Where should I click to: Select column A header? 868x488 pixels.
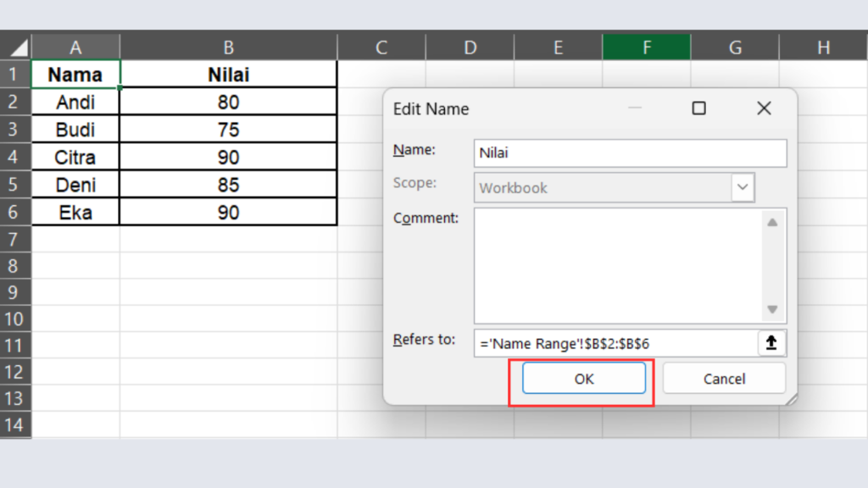pyautogui.click(x=75, y=47)
